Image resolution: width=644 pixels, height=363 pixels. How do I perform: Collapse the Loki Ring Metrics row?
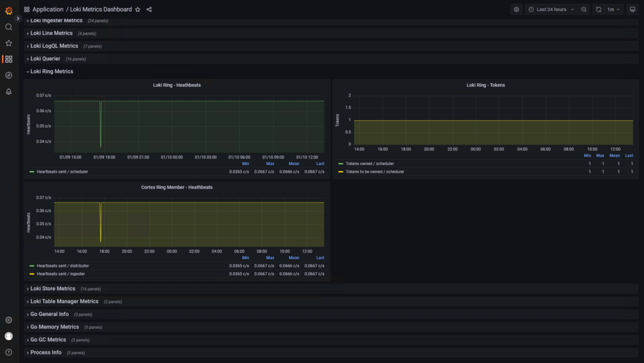[52, 72]
